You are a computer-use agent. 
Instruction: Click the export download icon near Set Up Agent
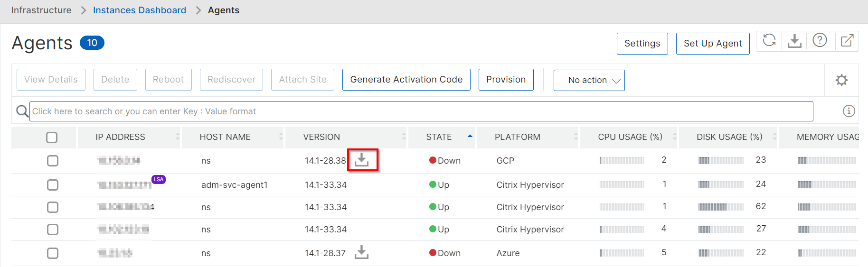click(794, 41)
